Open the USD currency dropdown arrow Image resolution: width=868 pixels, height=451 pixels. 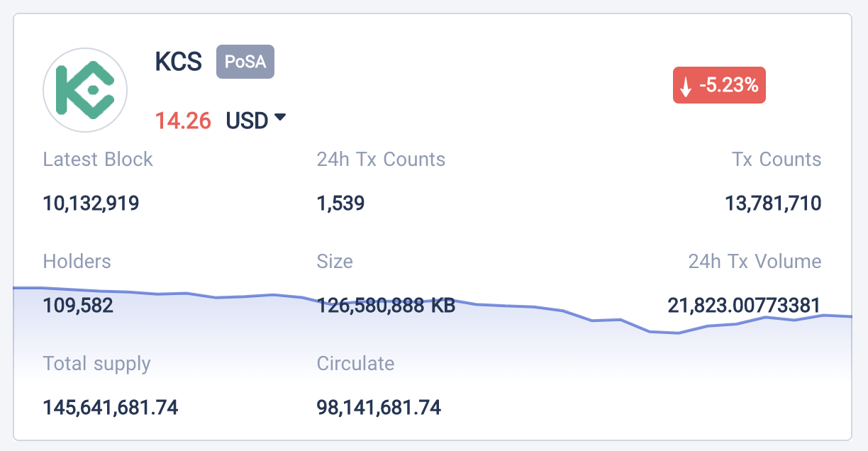coord(279,118)
